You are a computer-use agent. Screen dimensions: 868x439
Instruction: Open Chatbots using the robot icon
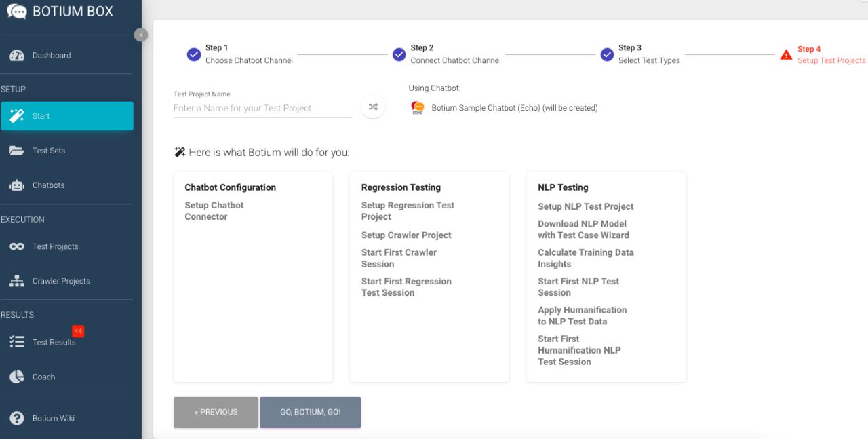point(17,185)
